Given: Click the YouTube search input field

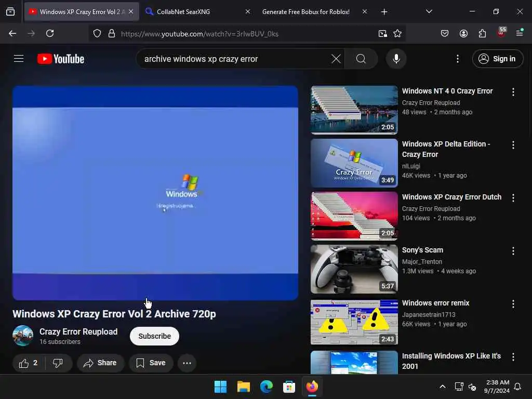Looking at the screenshot, I should tap(235, 59).
